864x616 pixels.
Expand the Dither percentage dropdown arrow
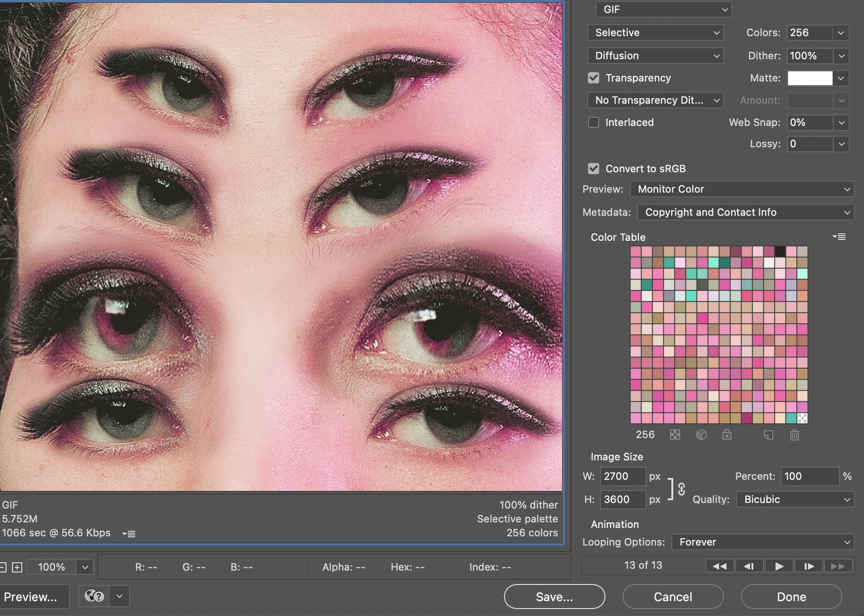[841, 56]
